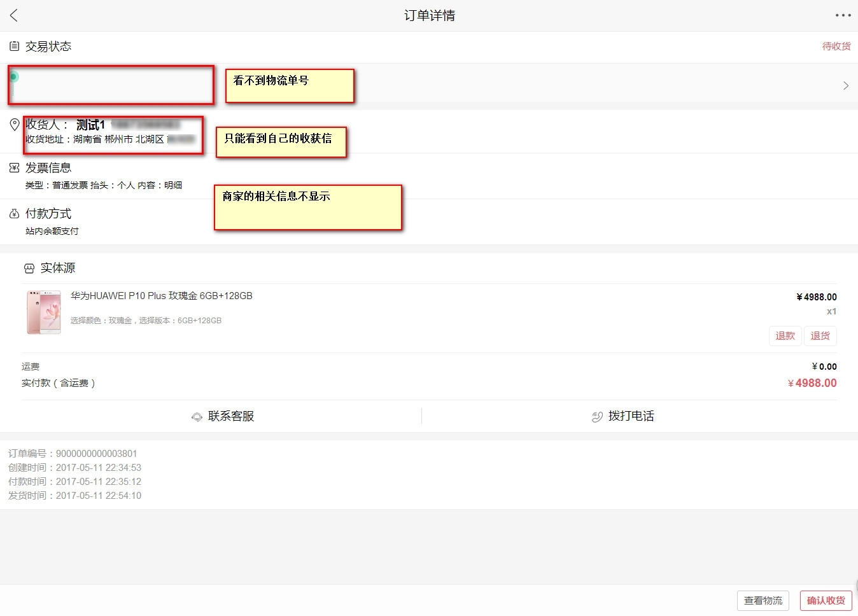Click order number 9000000000003801

tap(73, 454)
